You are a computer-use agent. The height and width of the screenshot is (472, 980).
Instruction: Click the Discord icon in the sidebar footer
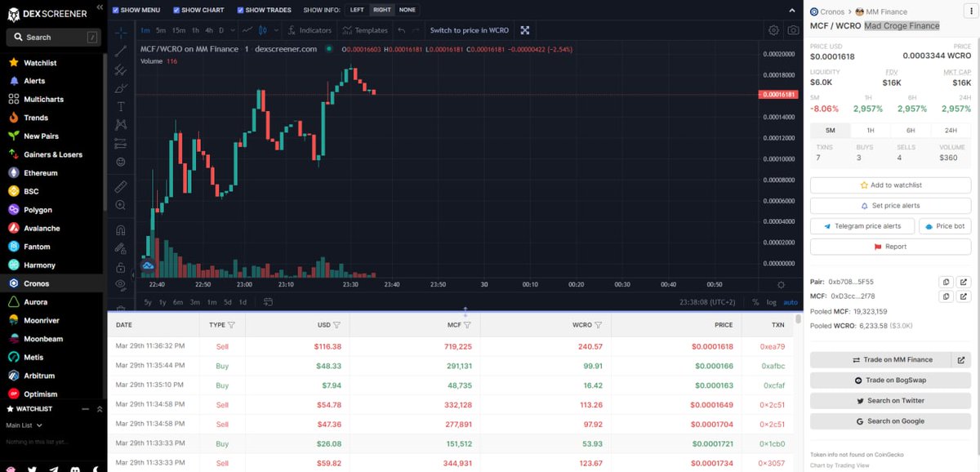click(75, 469)
